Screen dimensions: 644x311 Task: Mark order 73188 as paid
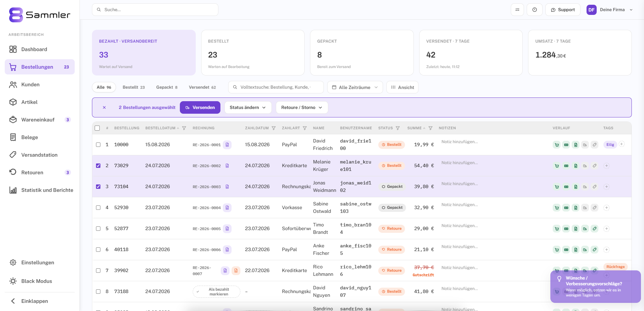[216, 292]
